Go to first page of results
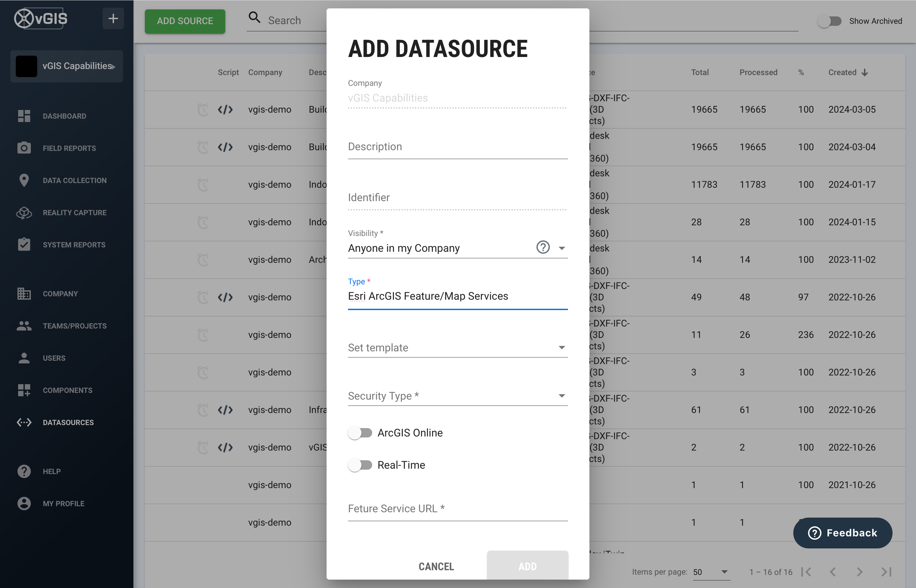This screenshot has width=916, height=588. coord(806,572)
